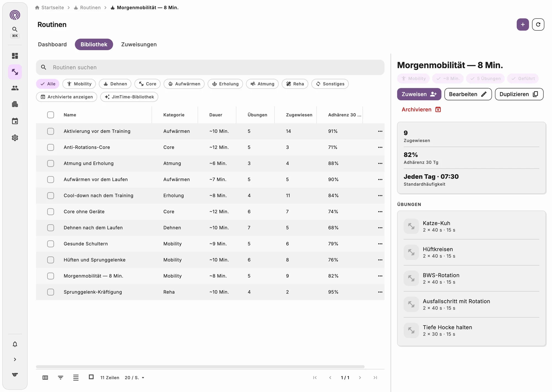Open row menu for Sprunggelenk-Kräftigung
552x392 pixels.
click(x=380, y=292)
